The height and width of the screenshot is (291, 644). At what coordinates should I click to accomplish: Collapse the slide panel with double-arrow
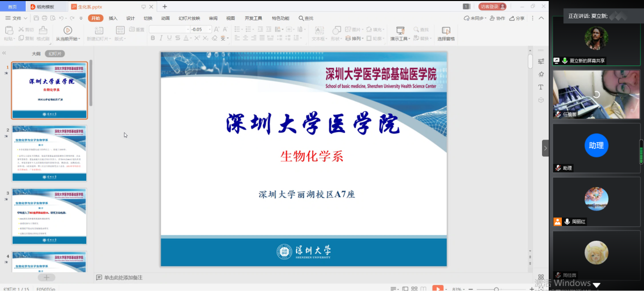[x=4, y=53]
